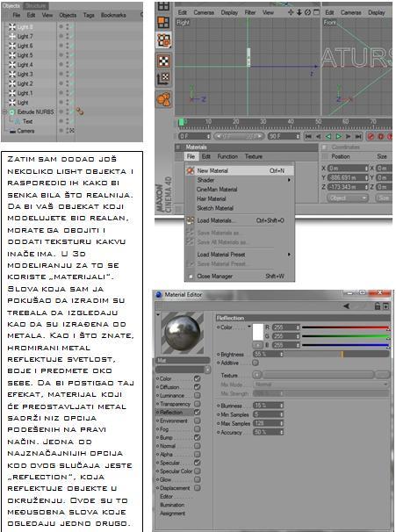Enable the Glow channel checkbox
The width and height of the screenshot is (396, 532).
198,479
